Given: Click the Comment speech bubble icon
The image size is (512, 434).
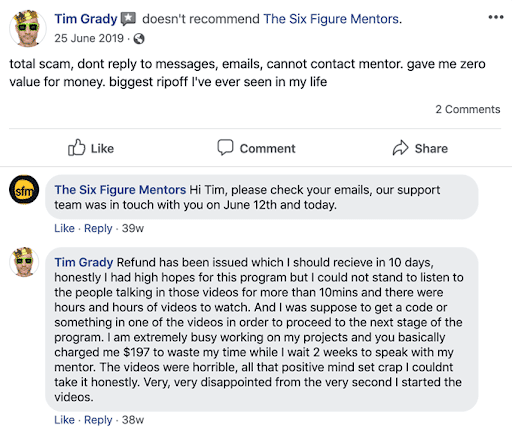Looking at the screenshot, I should click(x=225, y=147).
